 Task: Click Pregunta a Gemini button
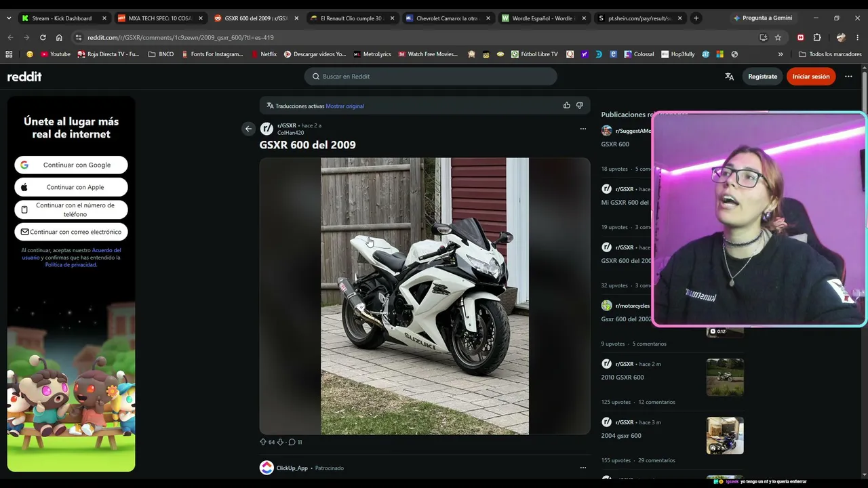pos(762,18)
